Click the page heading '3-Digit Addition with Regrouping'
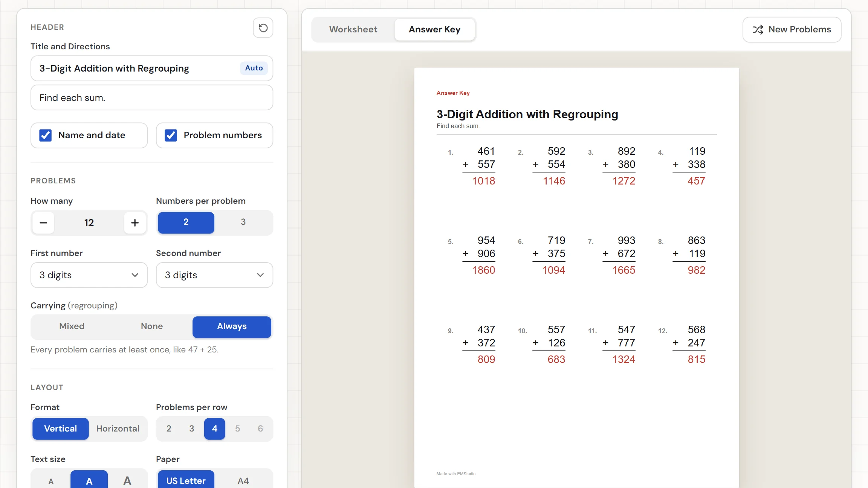Image resolution: width=868 pixels, height=488 pixels. tap(527, 114)
